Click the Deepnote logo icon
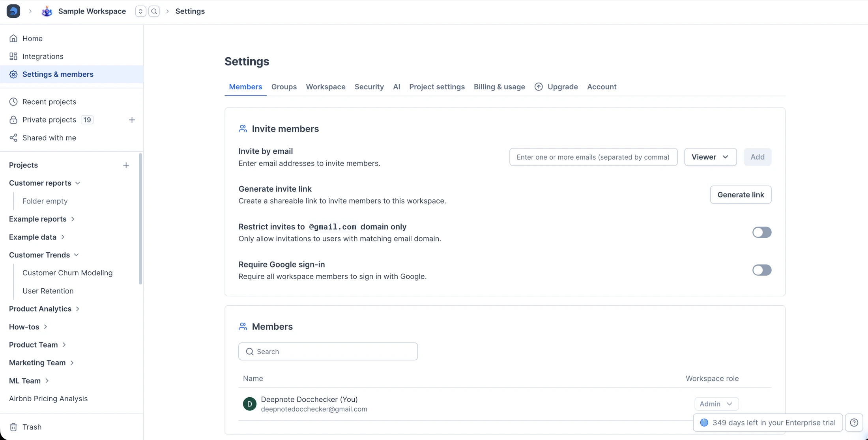 tap(13, 11)
